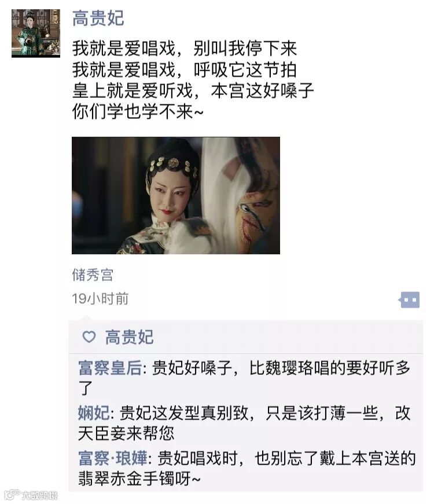
Task: Open commenter 富察·琅嬅's profile
Action: 113,458
